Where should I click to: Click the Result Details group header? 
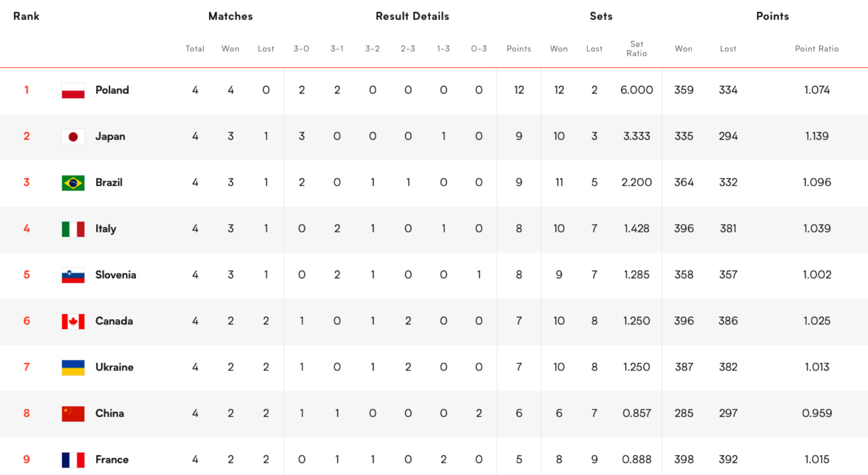click(x=412, y=16)
